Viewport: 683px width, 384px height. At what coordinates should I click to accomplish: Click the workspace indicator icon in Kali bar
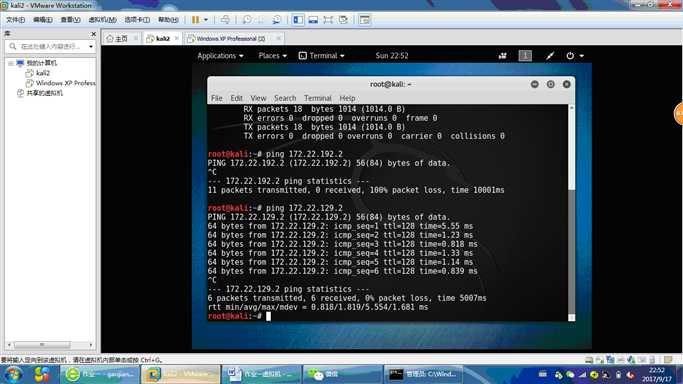click(525, 56)
